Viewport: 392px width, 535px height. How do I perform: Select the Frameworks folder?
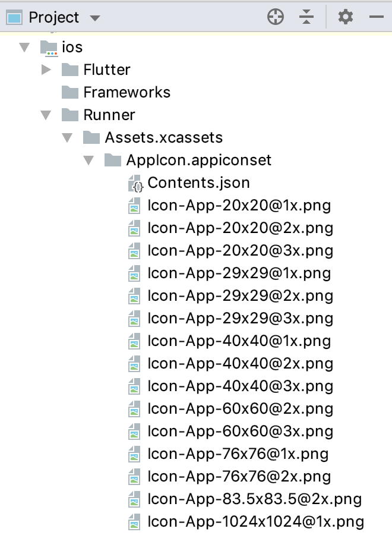[x=116, y=92]
